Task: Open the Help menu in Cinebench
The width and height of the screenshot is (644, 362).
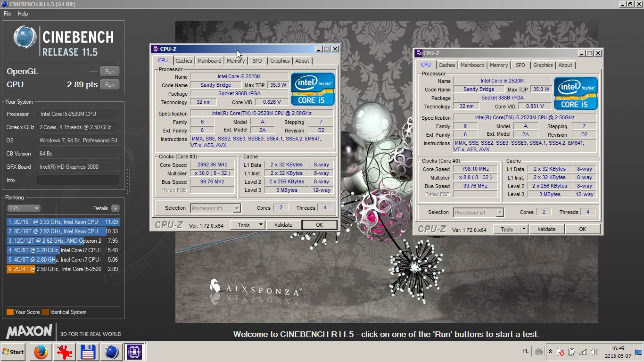Action: pyautogui.click(x=23, y=14)
